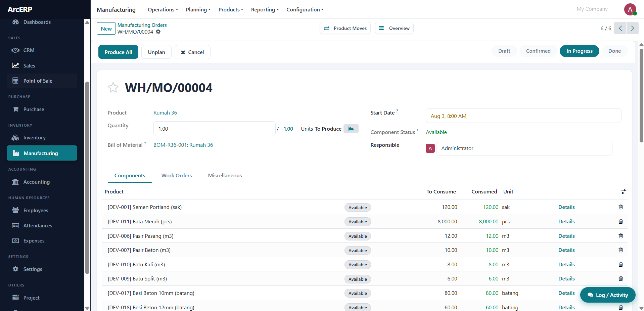Image resolution: width=644 pixels, height=311 pixels.
Task: Delete the Batu Kali component row
Action: click(x=621, y=265)
